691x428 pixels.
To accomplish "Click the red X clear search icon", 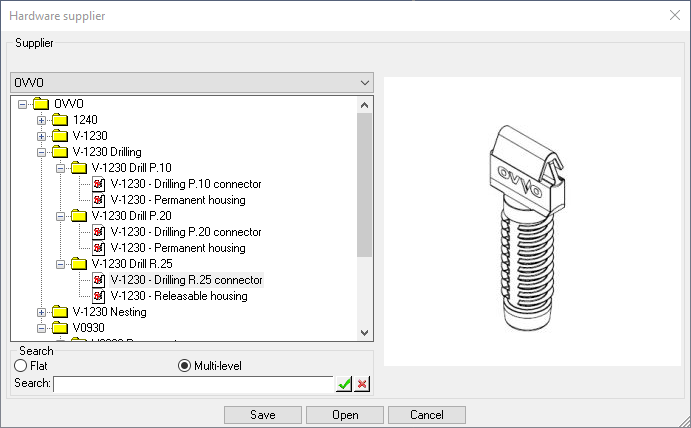I will 362,384.
